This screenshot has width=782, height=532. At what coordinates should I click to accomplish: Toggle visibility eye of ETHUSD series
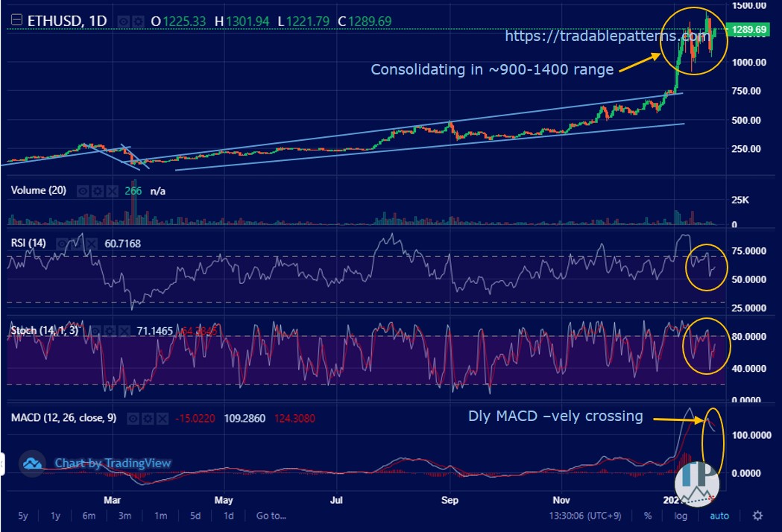124,22
